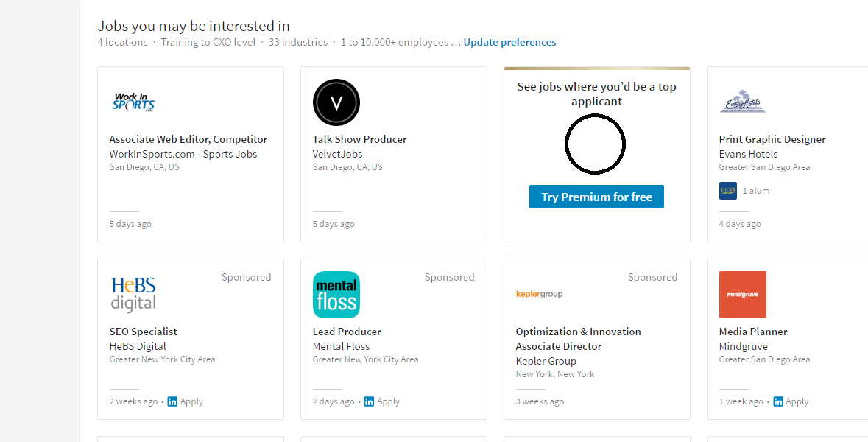Viewport: 868px width, 442px height.
Task: Open the orange mindgruve logo
Action: [x=742, y=295]
